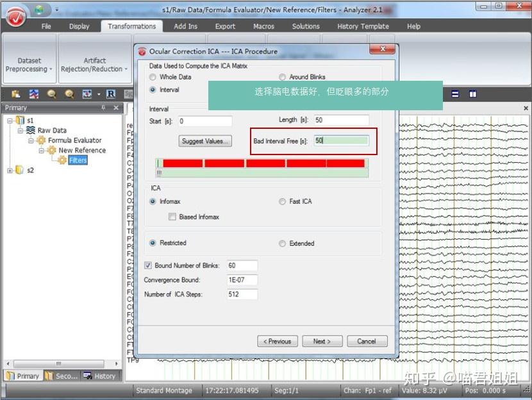Collapse the Formula Evaluator node

pos(31,140)
